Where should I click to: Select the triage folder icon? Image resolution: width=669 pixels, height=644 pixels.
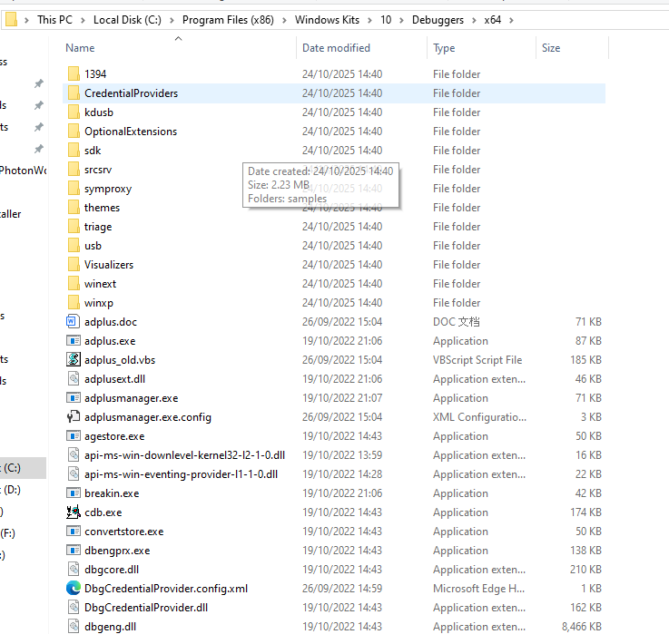click(x=74, y=227)
